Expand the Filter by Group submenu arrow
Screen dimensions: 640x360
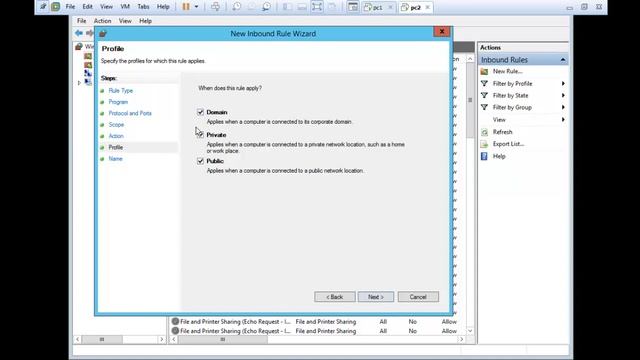(x=563, y=107)
